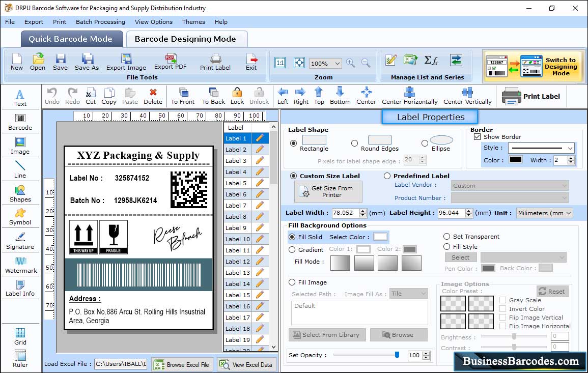
Task: Click the border Color black swatch
Action: [x=515, y=160]
